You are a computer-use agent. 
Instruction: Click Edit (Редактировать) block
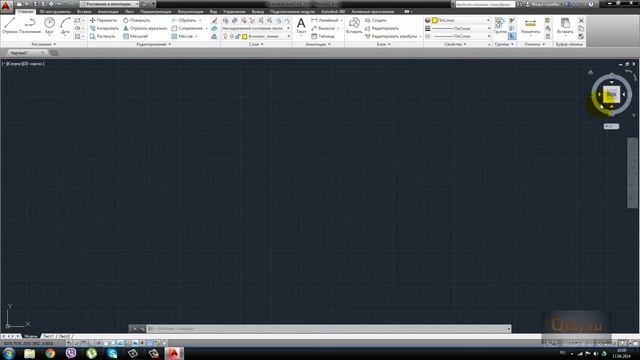point(382,28)
